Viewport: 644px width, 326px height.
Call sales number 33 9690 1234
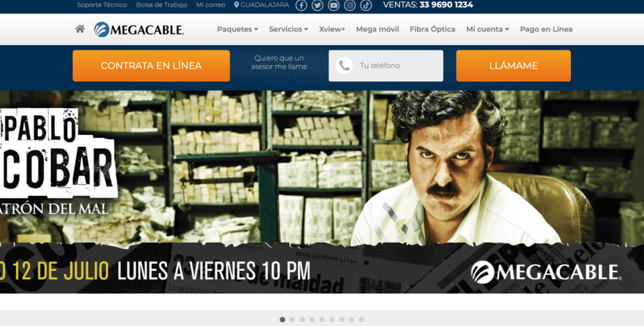pyautogui.click(x=445, y=5)
